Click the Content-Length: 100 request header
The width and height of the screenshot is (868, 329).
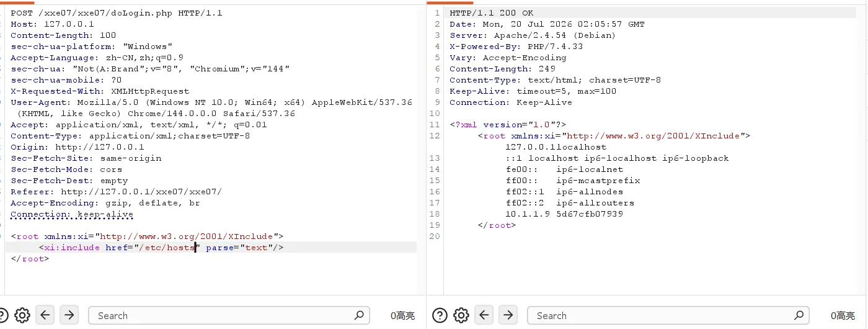click(63, 35)
